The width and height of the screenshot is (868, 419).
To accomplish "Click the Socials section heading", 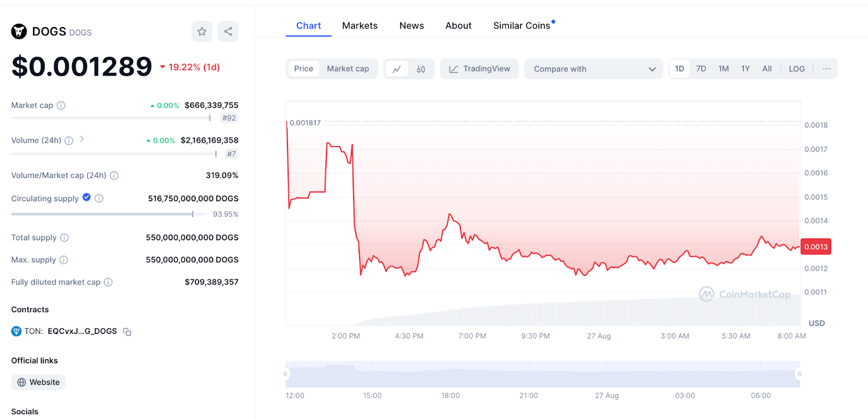I will [25, 411].
